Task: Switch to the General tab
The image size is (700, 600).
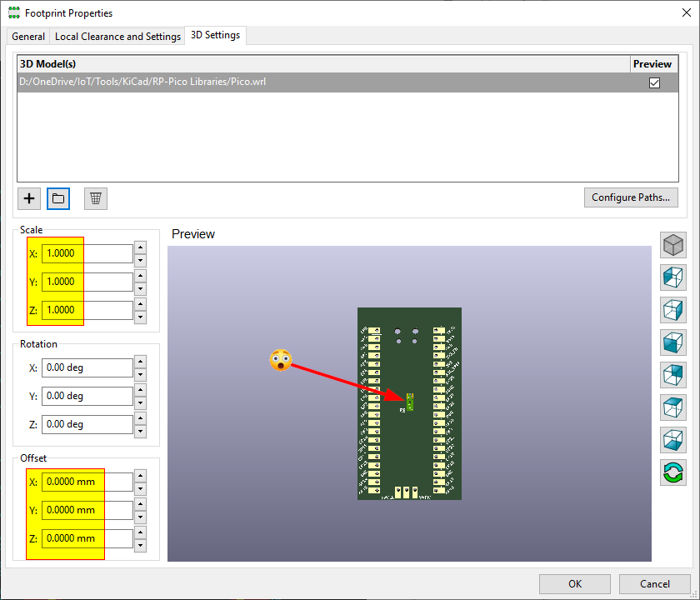Action: [x=27, y=36]
